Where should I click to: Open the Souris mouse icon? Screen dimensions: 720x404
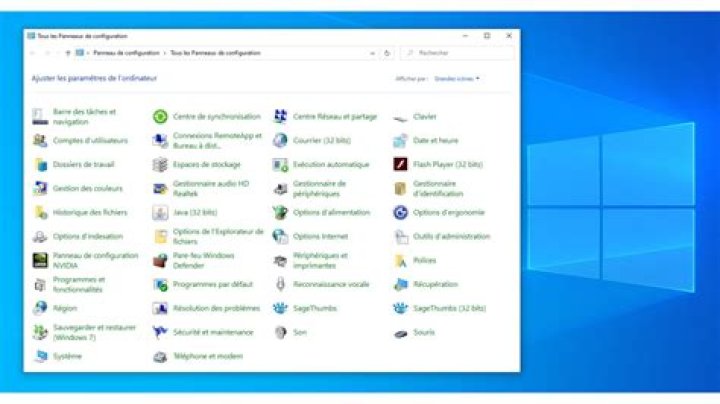[400, 333]
